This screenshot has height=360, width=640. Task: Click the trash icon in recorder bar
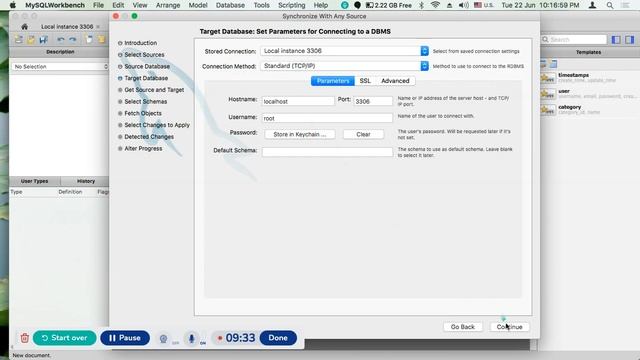24,338
